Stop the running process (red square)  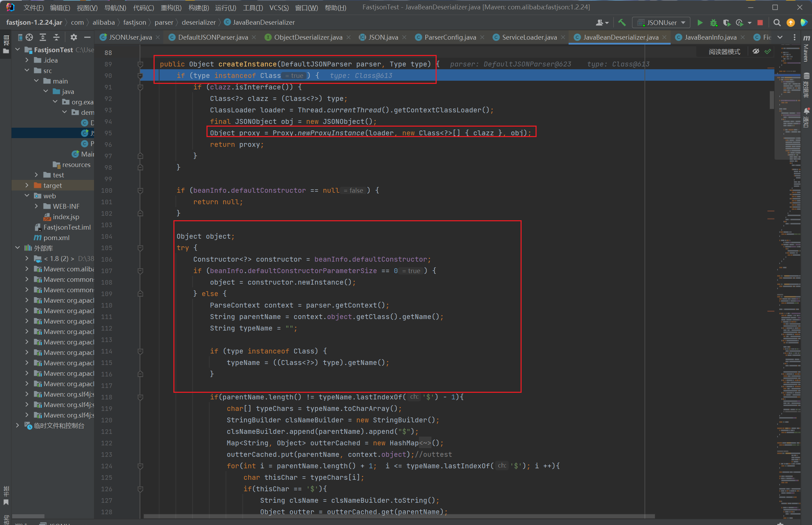point(760,23)
